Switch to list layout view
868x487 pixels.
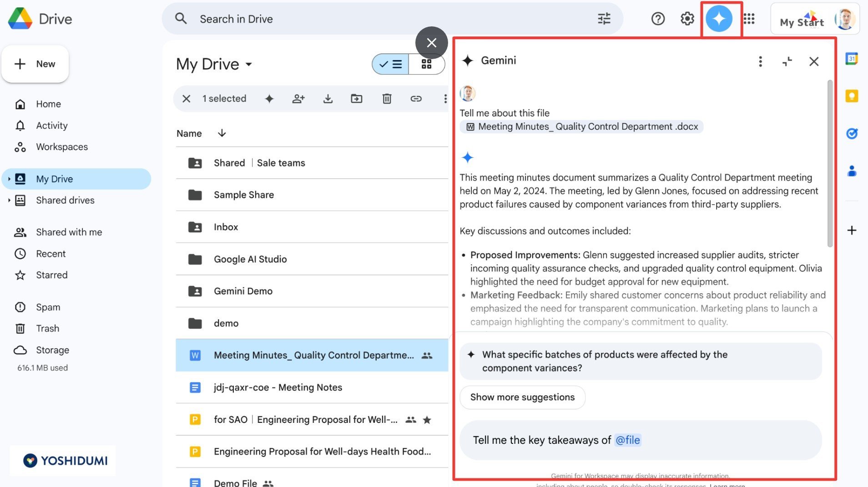click(390, 64)
